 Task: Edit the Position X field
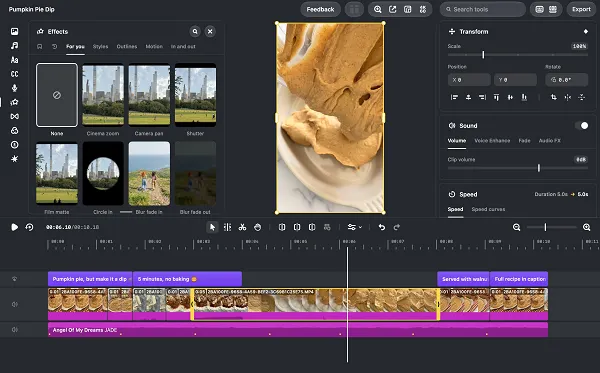pyautogui.click(x=469, y=80)
